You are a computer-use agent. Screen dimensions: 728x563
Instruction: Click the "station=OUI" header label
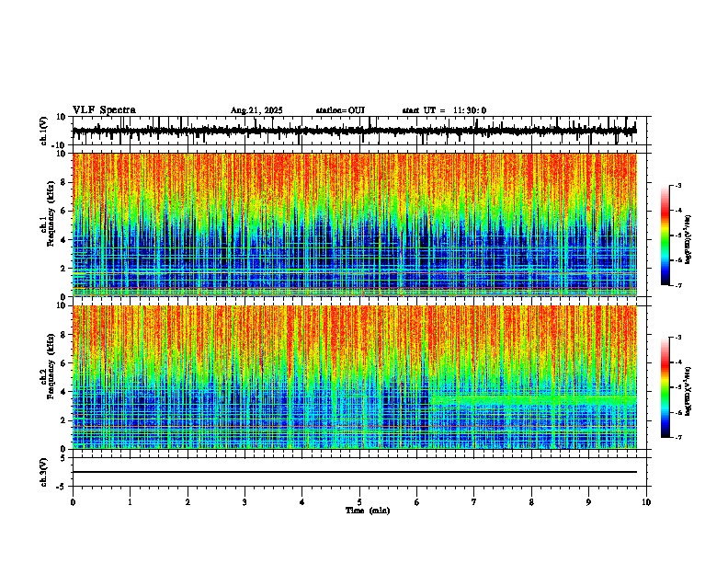click(x=340, y=110)
